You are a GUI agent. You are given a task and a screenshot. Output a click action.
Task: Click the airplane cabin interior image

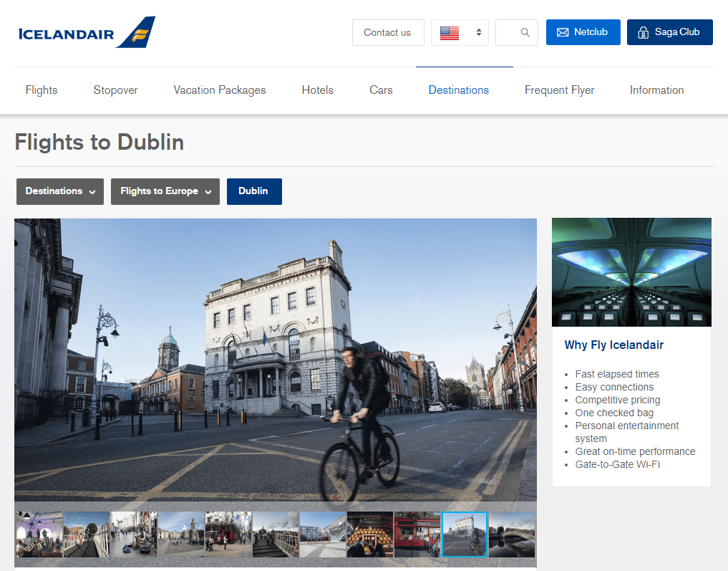point(631,272)
